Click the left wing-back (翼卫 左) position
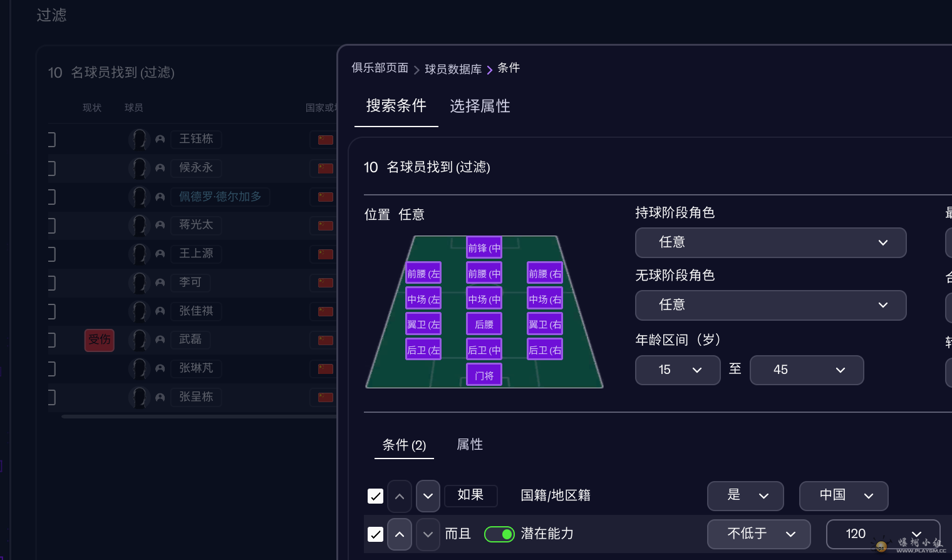 [x=423, y=324]
